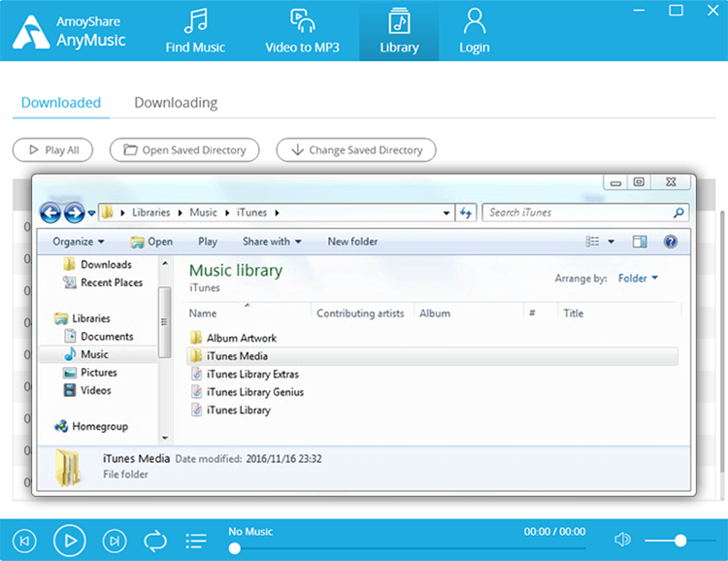This screenshot has width=728, height=561.
Task: Click large folder thumbnail in details pane
Action: (x=68, y=468)
